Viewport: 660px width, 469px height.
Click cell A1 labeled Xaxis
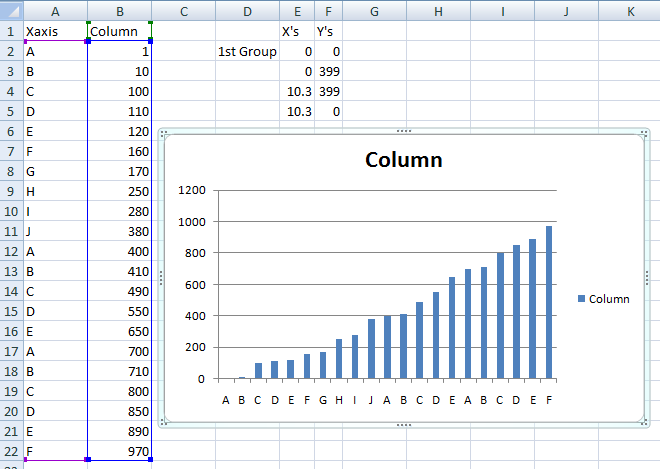55,31
